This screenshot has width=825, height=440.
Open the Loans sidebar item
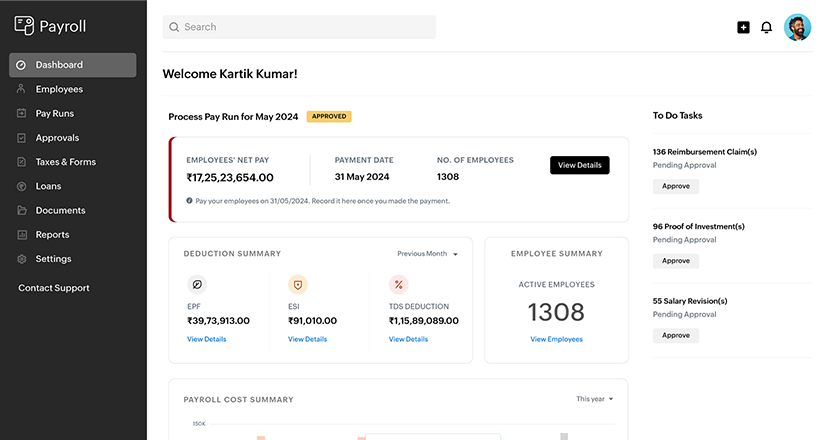pyautogui.click(x=48, y=186)
